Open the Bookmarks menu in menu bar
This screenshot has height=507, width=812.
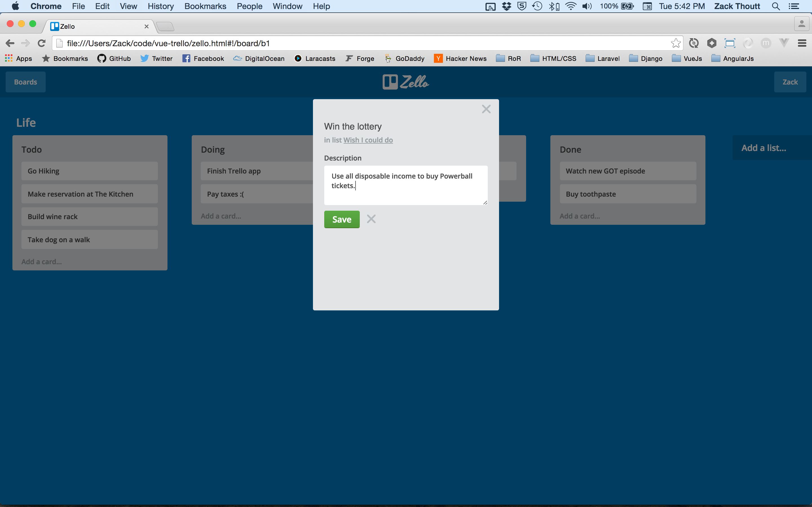point(205,6)
